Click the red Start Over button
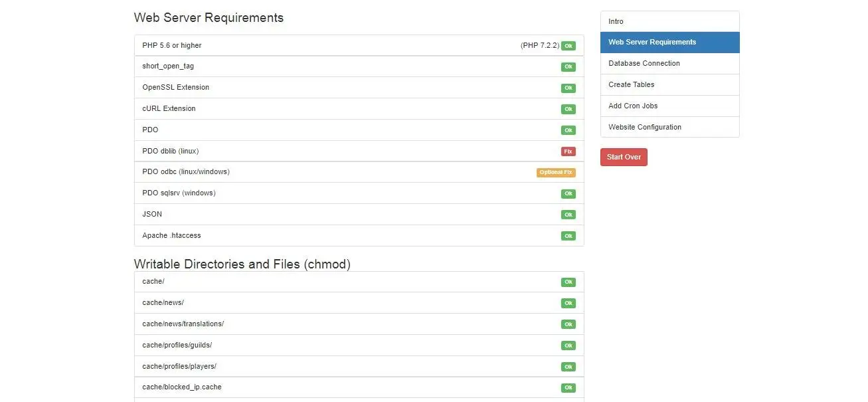This screenshot has height=402, width=868. tap(624, 157)
